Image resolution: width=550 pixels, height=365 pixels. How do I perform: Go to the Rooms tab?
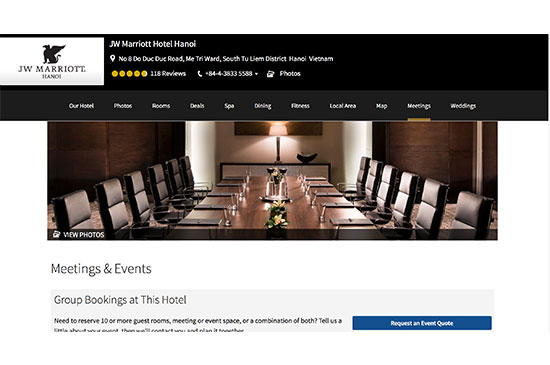(161, 106)
